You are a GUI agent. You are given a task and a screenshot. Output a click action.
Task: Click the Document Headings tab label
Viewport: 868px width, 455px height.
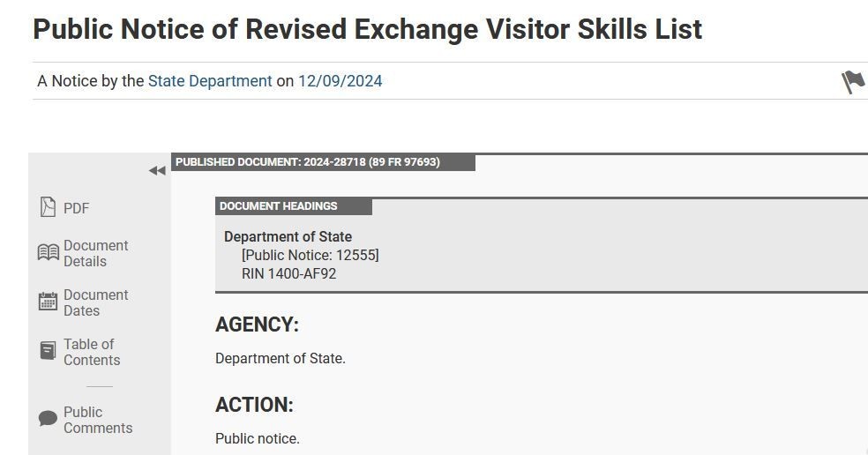click(x=279, y=206)
